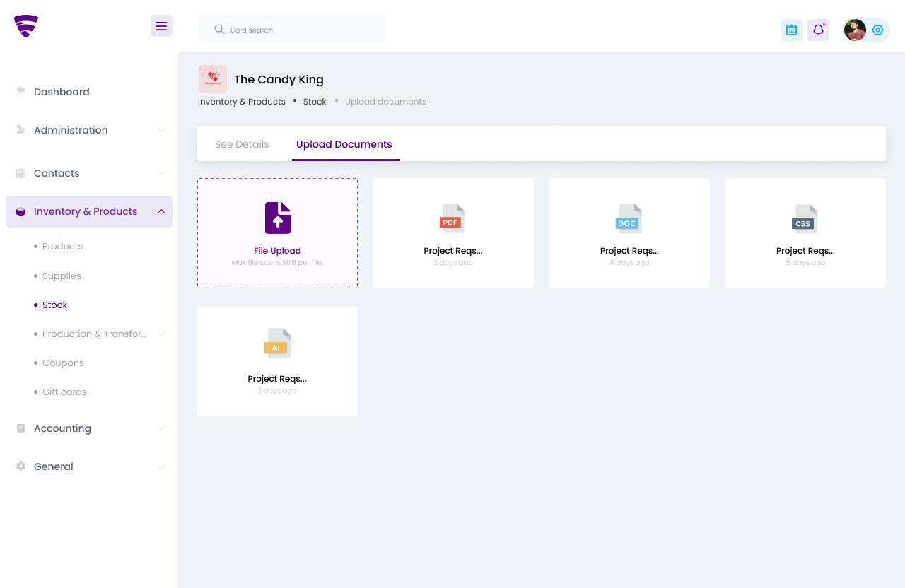Click the AI file icon
Viewport: 905px width, 588px height.
coord(277,343)
